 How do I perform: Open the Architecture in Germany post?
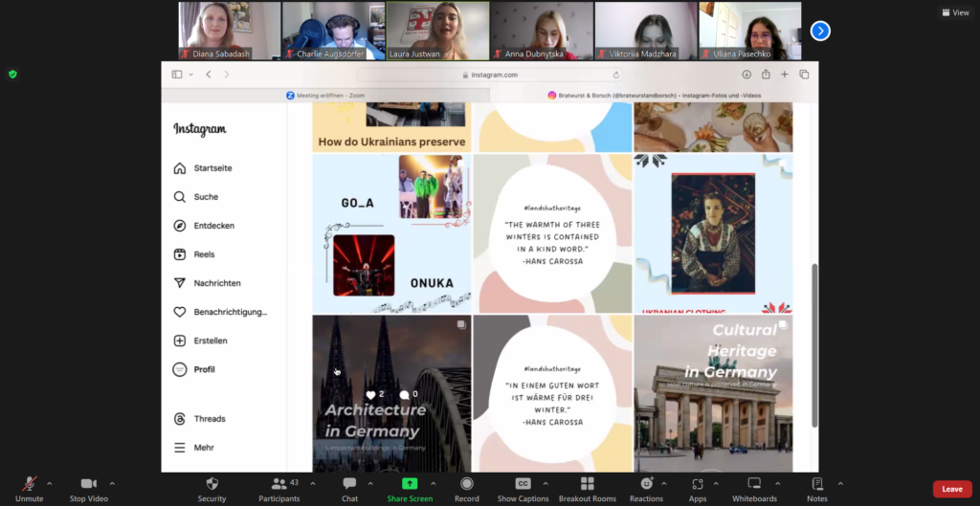391,393
